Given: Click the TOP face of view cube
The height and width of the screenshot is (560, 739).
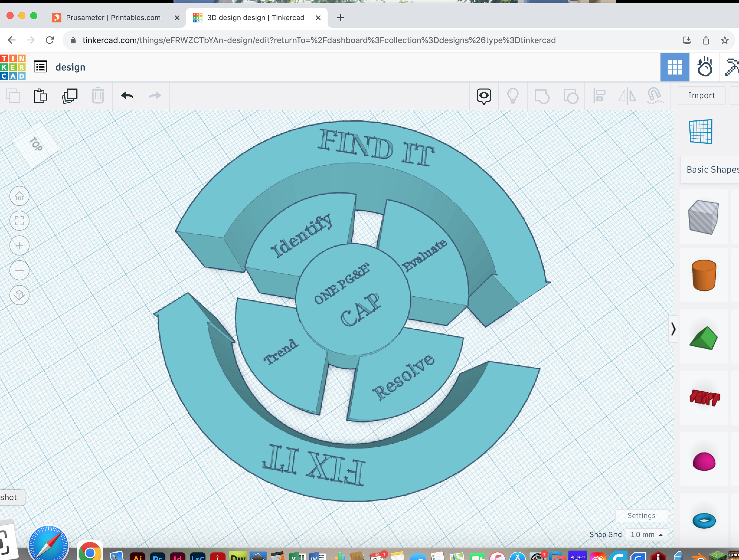Looking at the screenshot, I should click(x=36, y=144).
